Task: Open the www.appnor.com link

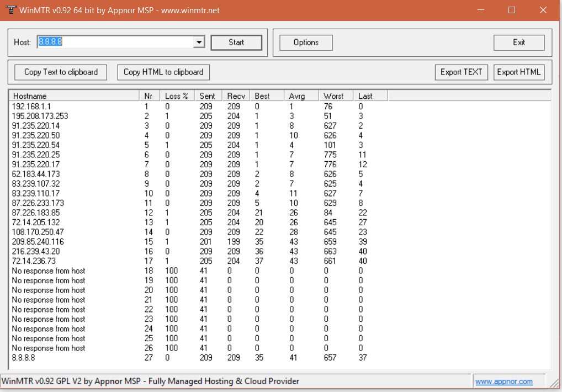Action: pyautogui.click(x=503, y=382)
